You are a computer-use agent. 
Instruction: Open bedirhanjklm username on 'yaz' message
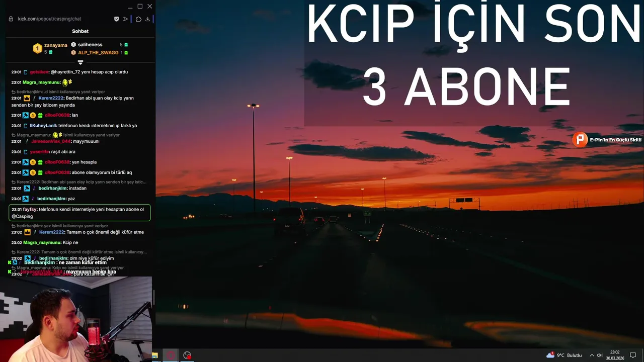[51, 199]
